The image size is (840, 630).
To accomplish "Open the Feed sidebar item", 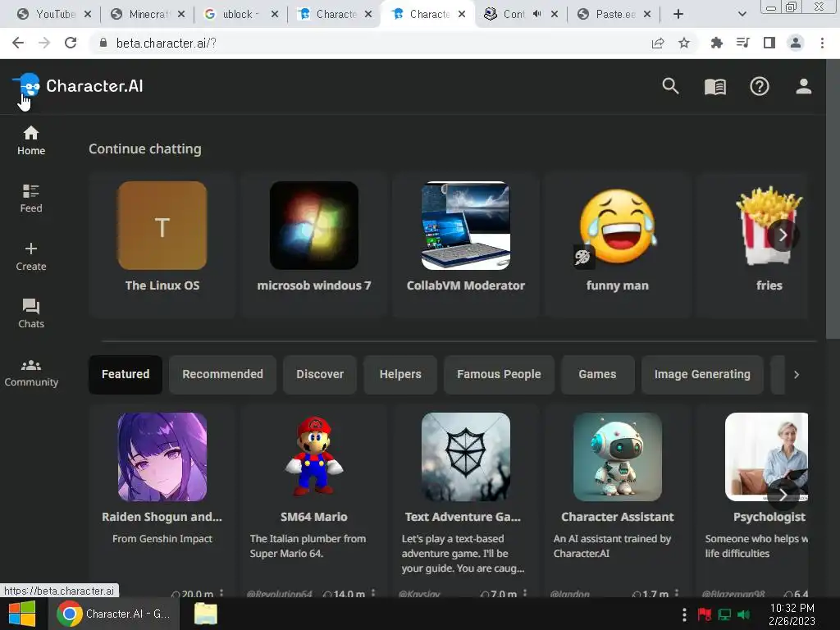I will click(31, 199).
